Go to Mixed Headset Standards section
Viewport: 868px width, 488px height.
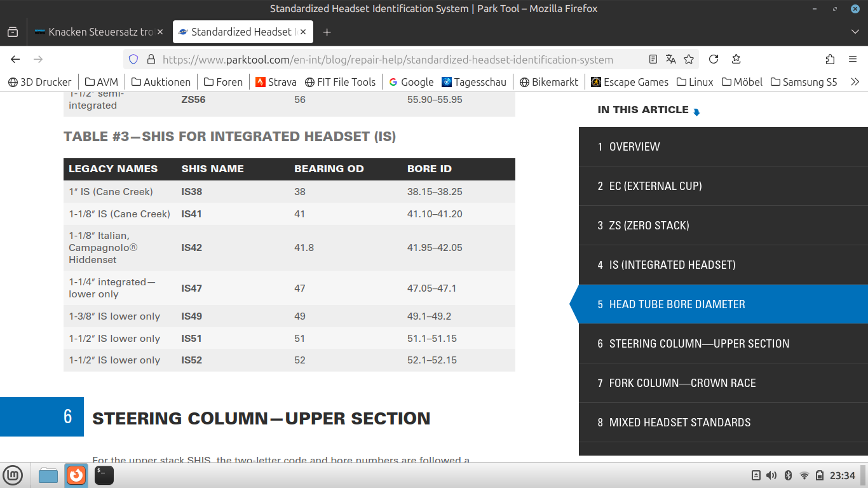679,423
